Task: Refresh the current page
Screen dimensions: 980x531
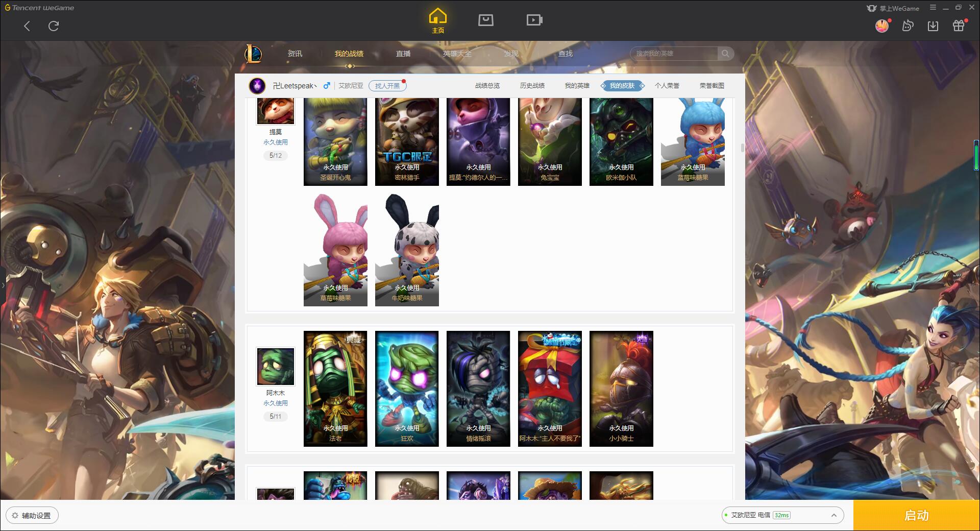Action: tap(54, 26)
